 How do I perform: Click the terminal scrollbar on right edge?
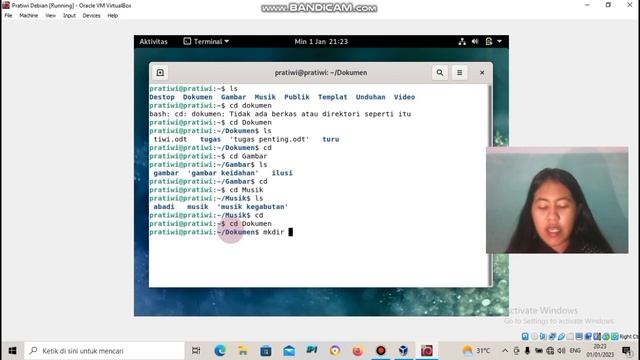tap(489, 185)
